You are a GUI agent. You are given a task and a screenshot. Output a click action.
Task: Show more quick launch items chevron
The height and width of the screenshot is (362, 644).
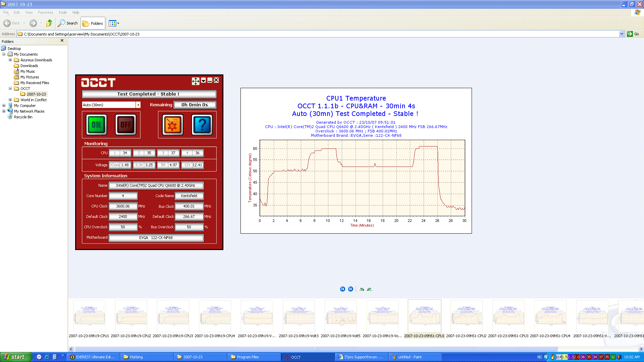pos(62,355)
